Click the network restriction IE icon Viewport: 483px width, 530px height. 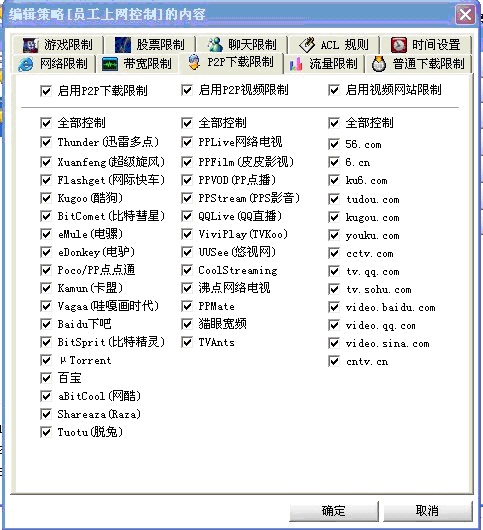(x=26, y=64)
